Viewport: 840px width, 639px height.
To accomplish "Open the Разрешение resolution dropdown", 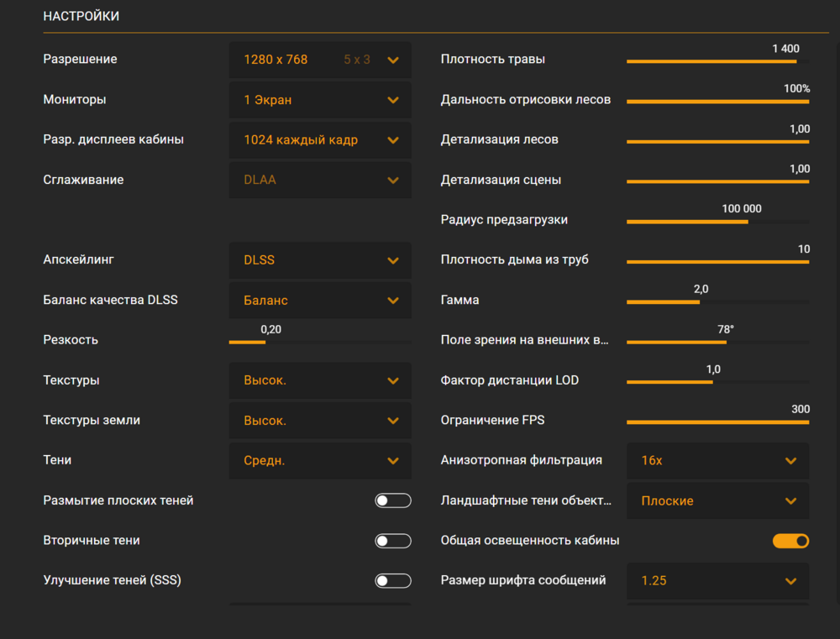I will (320, 60).
